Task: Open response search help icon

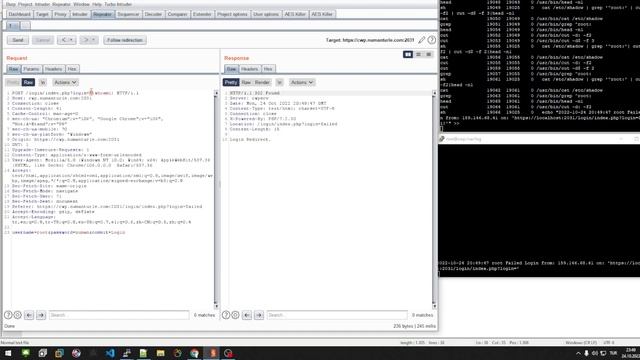Action: pos(226,315)
